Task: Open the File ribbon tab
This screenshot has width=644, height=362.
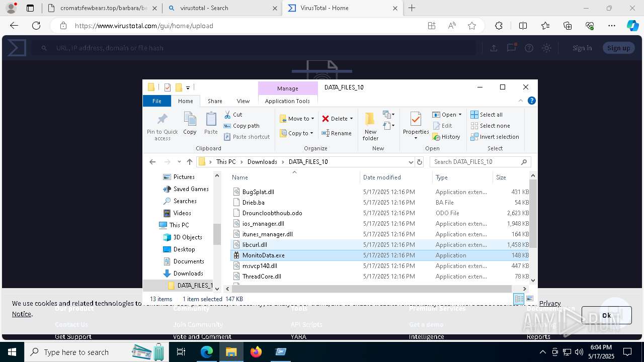Action: coord(157,101)
